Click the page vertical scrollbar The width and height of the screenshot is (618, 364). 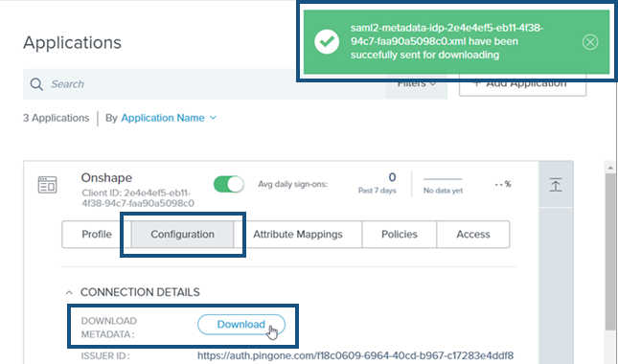coord(610,252)
